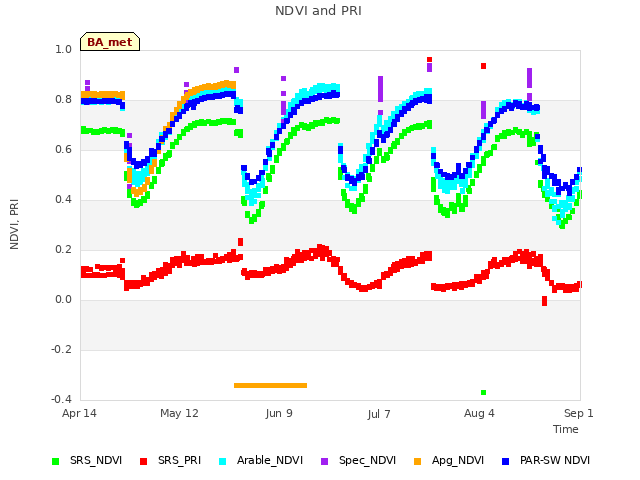
Task: Click the purple Spec_NDVI legend swatch
Action: (x=324, y=461)
